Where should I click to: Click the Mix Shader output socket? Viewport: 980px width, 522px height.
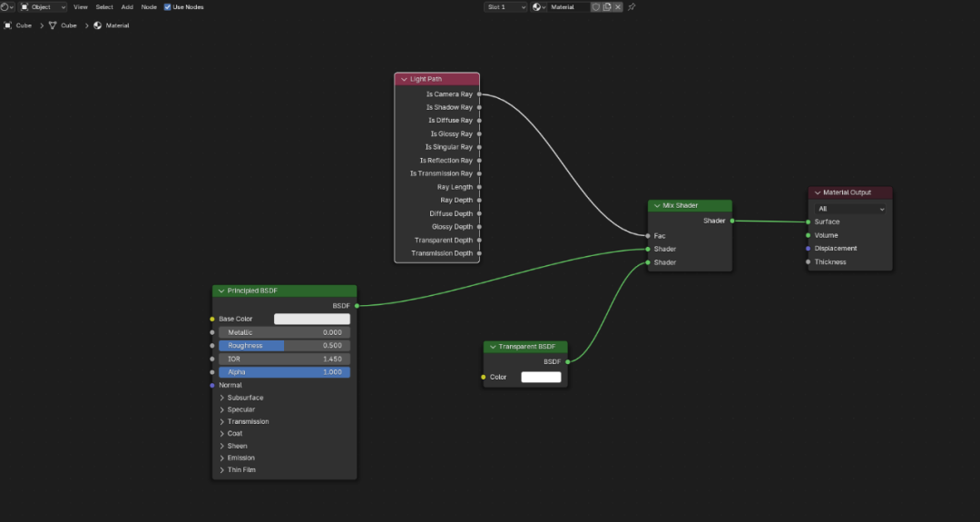click(732, 221)
